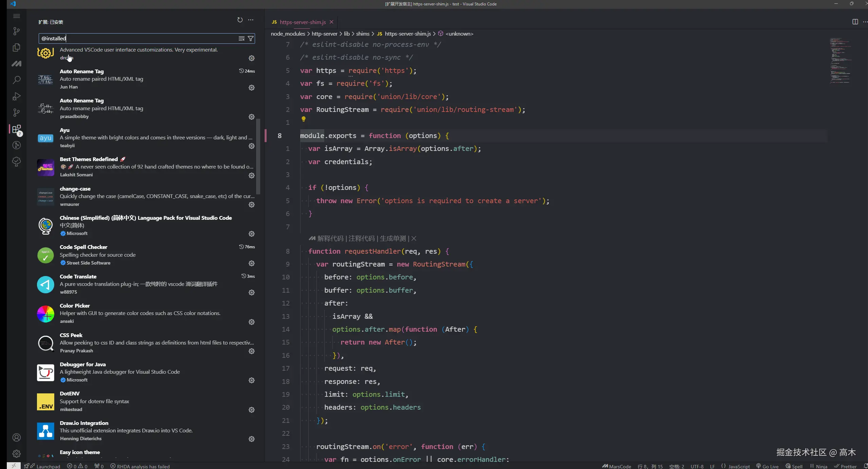Click the extensions list scrollbar
868x469 pixels.
click(258, 156)
